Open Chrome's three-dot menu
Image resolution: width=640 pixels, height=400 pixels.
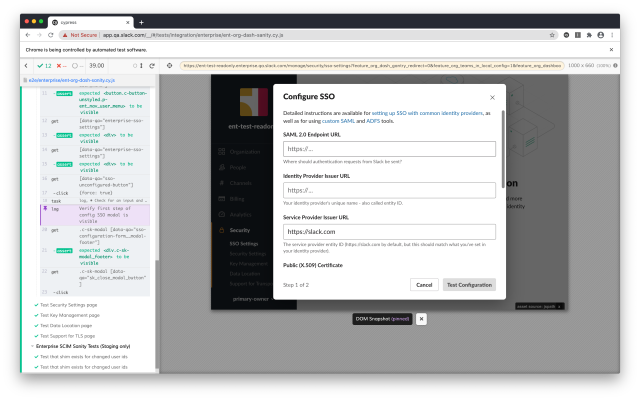[x=612, y=35]
